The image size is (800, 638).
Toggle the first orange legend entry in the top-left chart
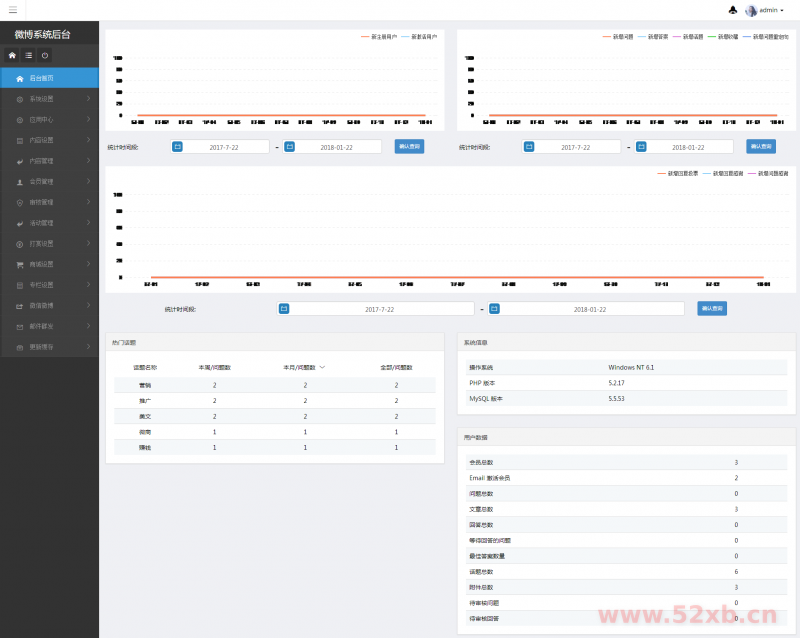(x=378, y=36)
